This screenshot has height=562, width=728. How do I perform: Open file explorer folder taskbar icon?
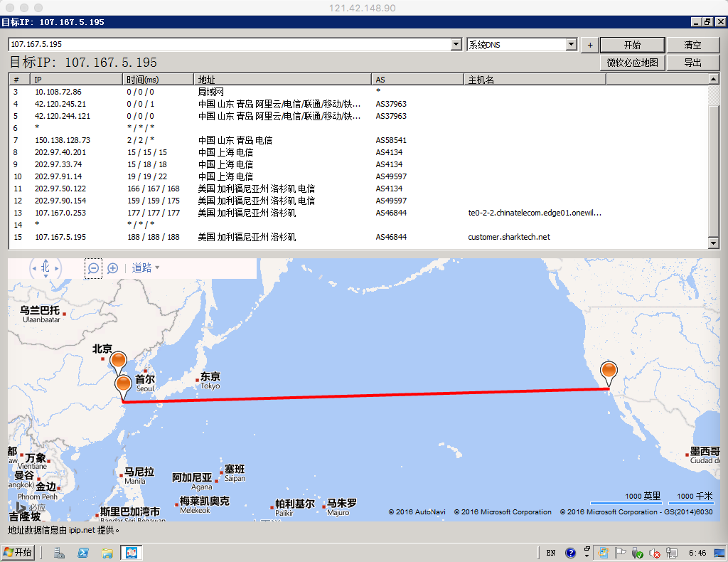point(107,553)
